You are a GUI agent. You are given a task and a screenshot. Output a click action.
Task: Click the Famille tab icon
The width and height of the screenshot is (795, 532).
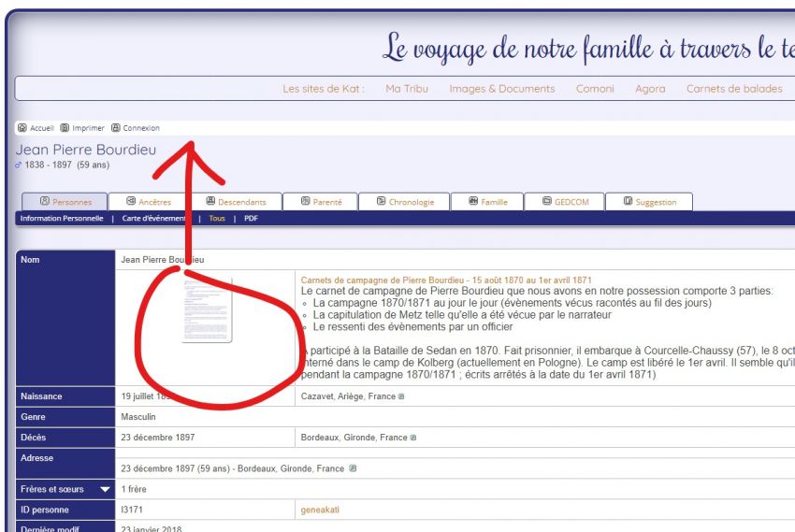[x=473, y=201]
